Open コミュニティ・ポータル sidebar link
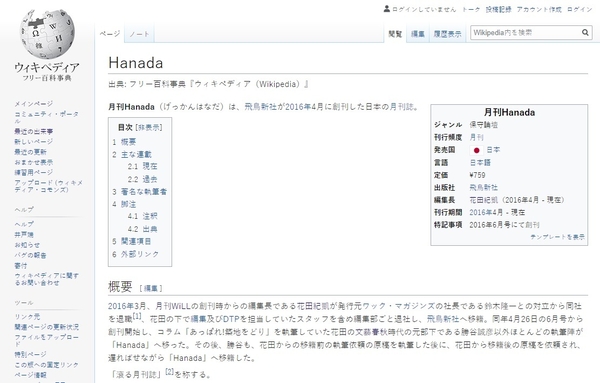600x383 pixels. pos(47,117)
